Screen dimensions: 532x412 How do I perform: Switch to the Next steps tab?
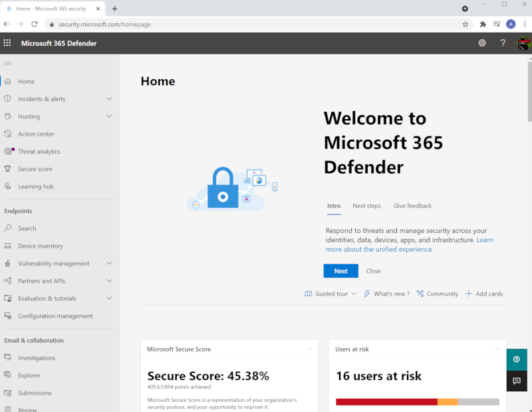[x=367, y=206]
